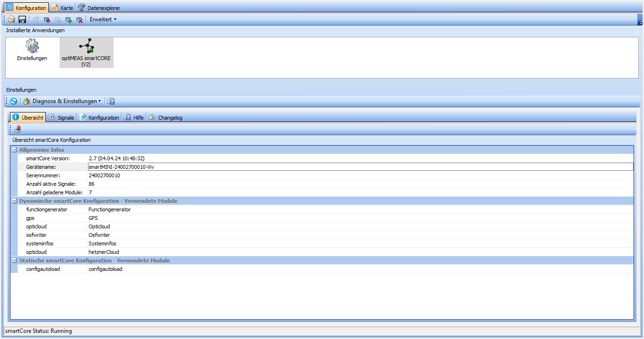Collapse the Allgemeine Infos section
644x339 pixels.
[x=14, y=150]
